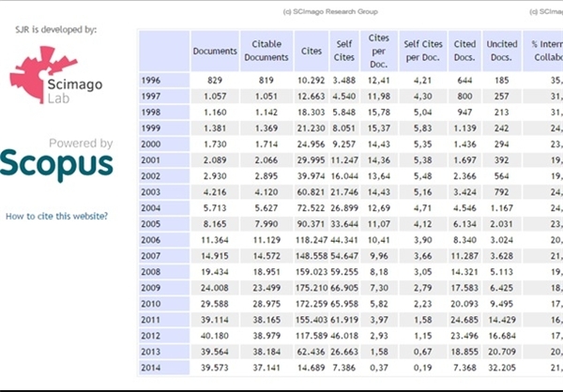Select the 1998 year row label

coord(164,113)
